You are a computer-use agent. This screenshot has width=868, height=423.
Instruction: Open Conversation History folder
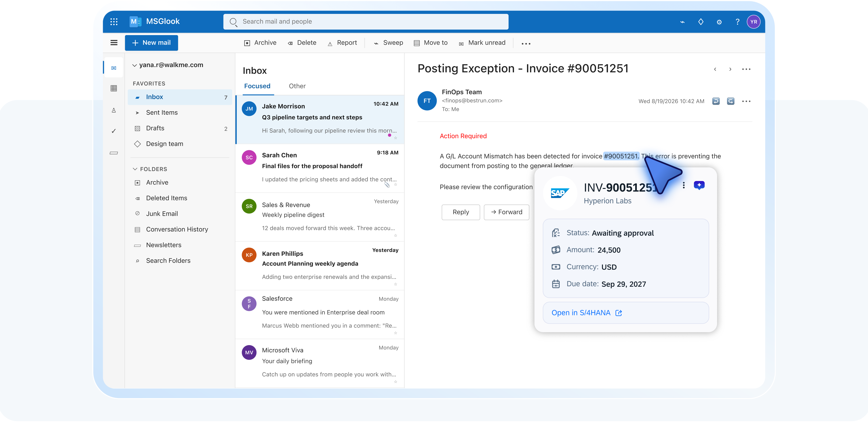coord(180,230)
